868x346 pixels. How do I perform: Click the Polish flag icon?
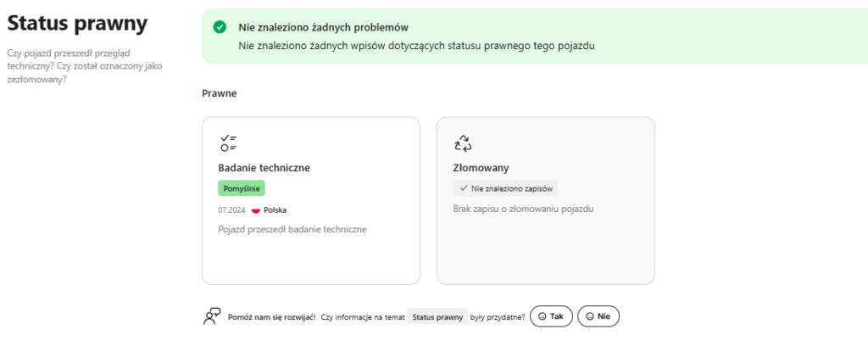click(x=255, y=209)
